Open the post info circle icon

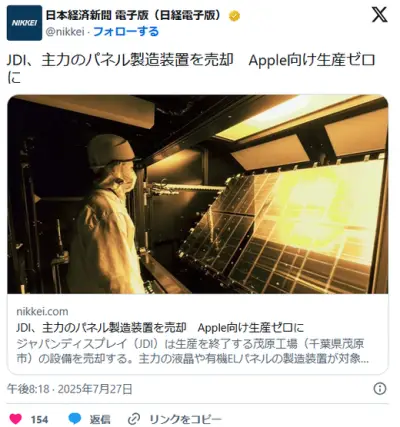(380, 389)
